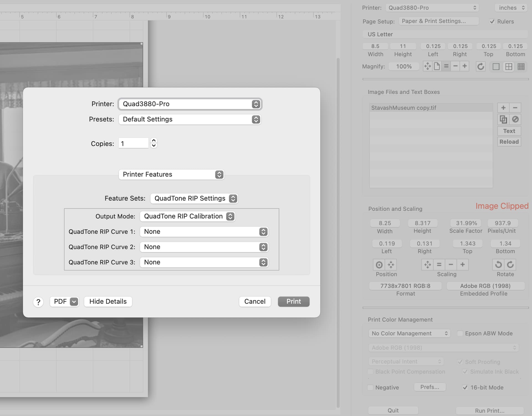Image resolution: width=532 pixels, height=416 pixels.
Task: Select the blank single-box grid icon
Action: [x=496, y=67]
